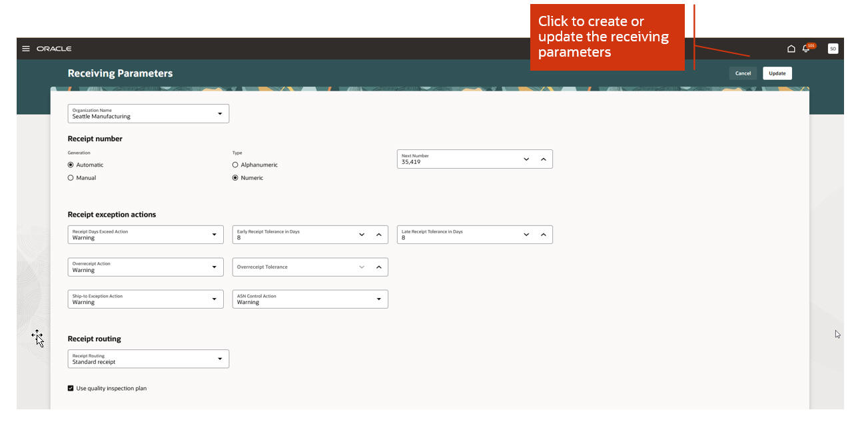Image resolution: width=868 pixels, height=448 pixels.
Task: Increase the Overreceipt Tolerance value
Action: [x=379, y=267]
